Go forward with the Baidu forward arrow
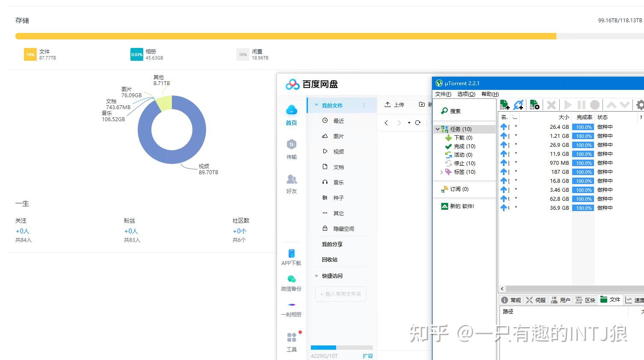Image resolution: width=644 pixels, height=360 pixels. point(399,123)
